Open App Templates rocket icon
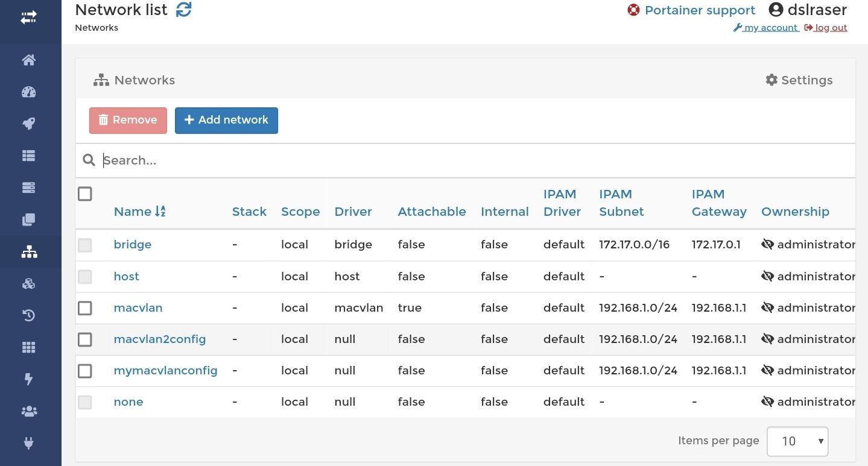The image size is (868, 466). pos(29,124)
